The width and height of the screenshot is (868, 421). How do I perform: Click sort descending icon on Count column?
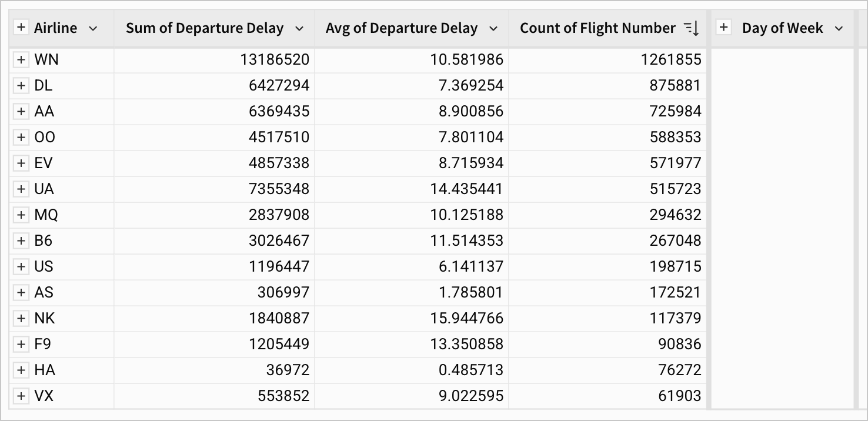(691, 28)
